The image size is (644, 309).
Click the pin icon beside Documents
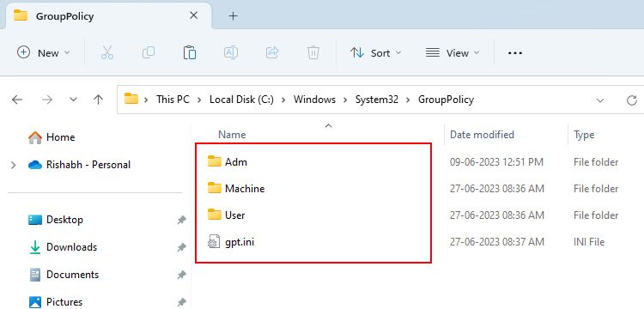181,276
